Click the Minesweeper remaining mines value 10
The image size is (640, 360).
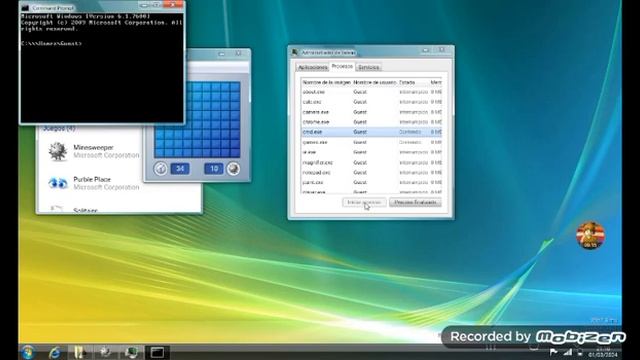213,169
